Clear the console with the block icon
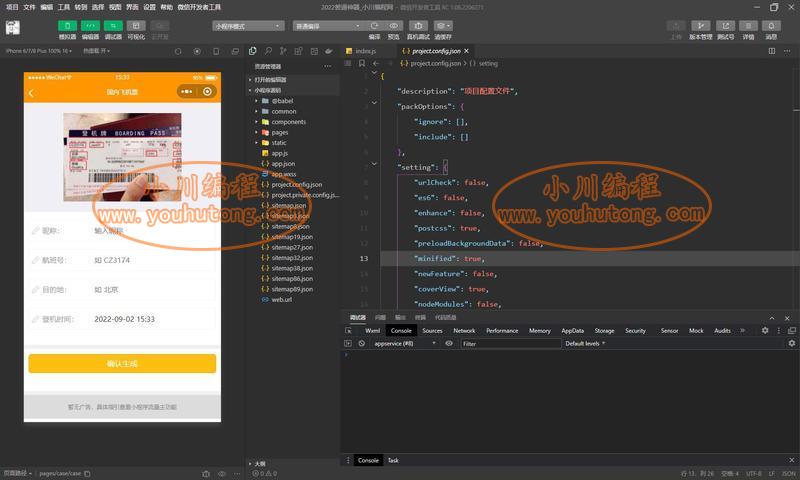800x480 pixels. pos(362,344)
